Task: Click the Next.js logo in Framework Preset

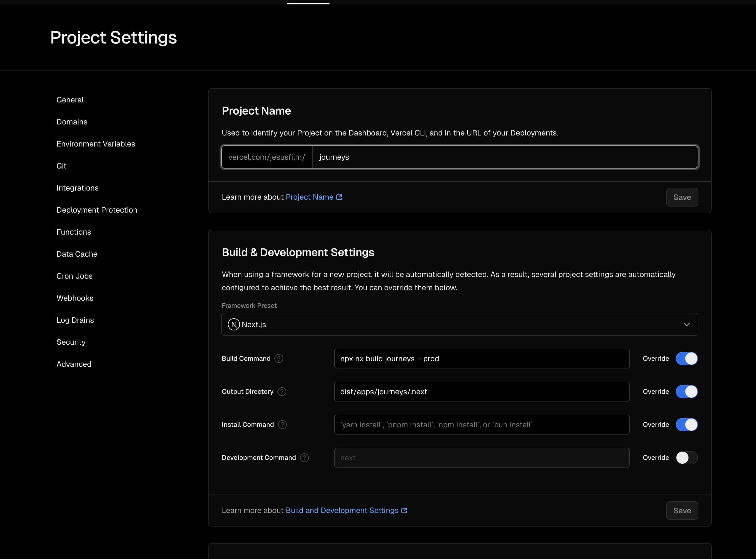Action: point(234,324)
